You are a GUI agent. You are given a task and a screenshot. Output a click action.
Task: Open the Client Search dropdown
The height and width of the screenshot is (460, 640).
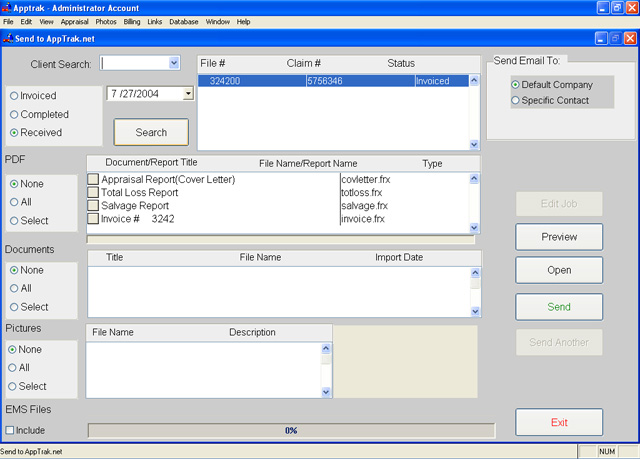click(x=174, y=63)
